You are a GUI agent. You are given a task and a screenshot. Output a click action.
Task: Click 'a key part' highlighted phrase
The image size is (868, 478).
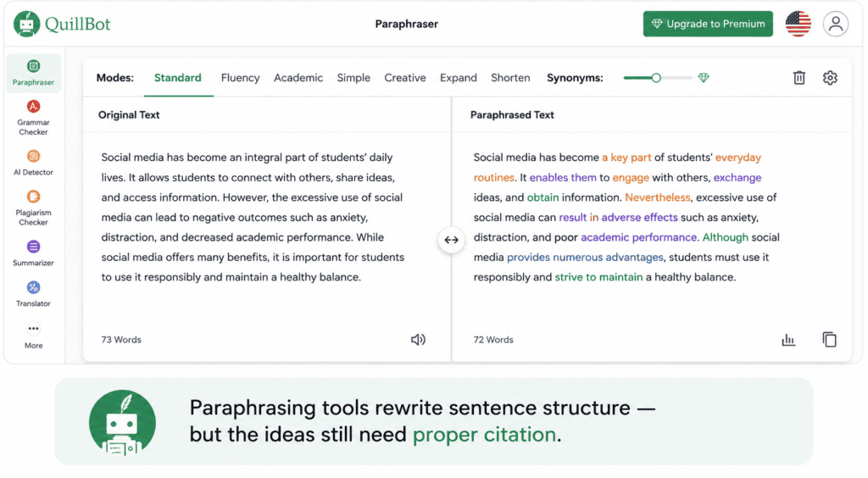click(626, 157)
